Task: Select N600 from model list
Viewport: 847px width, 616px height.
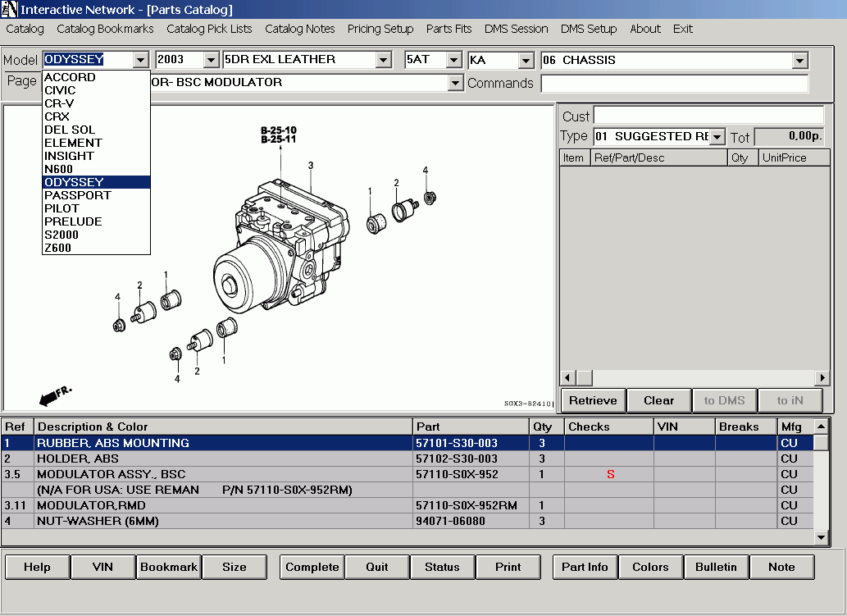Action: (x=96, y=169)
